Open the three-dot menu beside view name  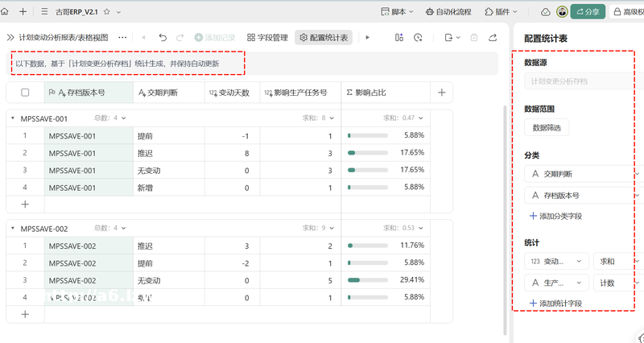pos(122,37)
